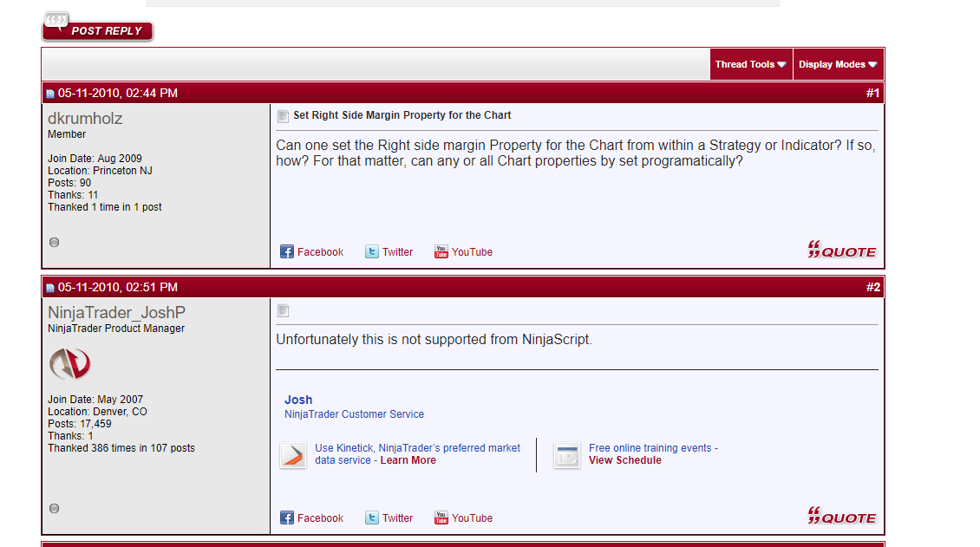This screenshot has width=980, height=547.
Task: Click Kinetick Learn More link
Action: 408,460
